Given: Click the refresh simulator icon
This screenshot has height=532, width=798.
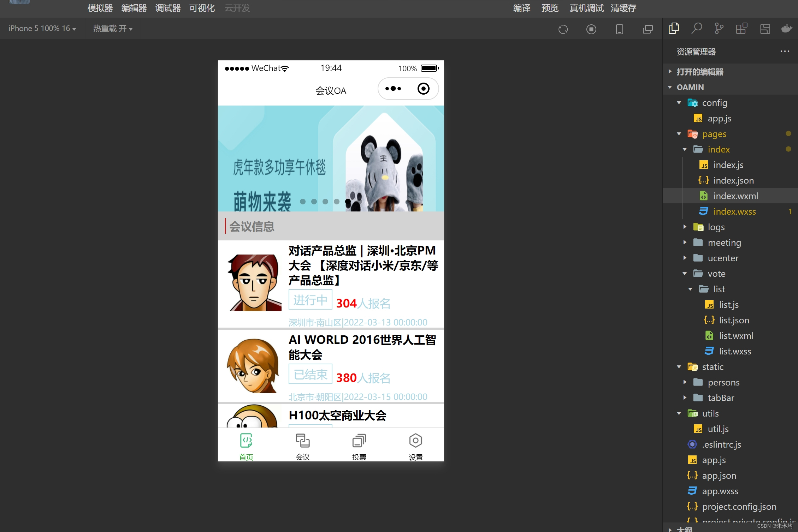Looking at the screenshot, I should 563,29.
